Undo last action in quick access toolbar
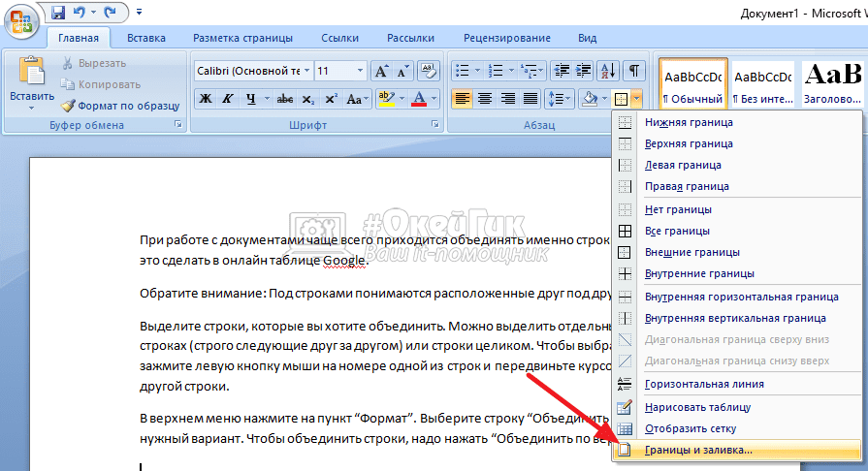The height and width of the screenshot is (471, 868). (x=80, y=12)
